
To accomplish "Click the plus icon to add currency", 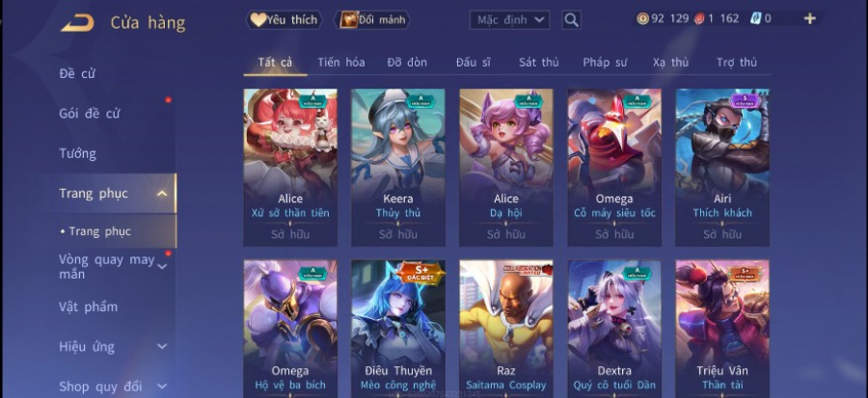I will coord(809,19).
